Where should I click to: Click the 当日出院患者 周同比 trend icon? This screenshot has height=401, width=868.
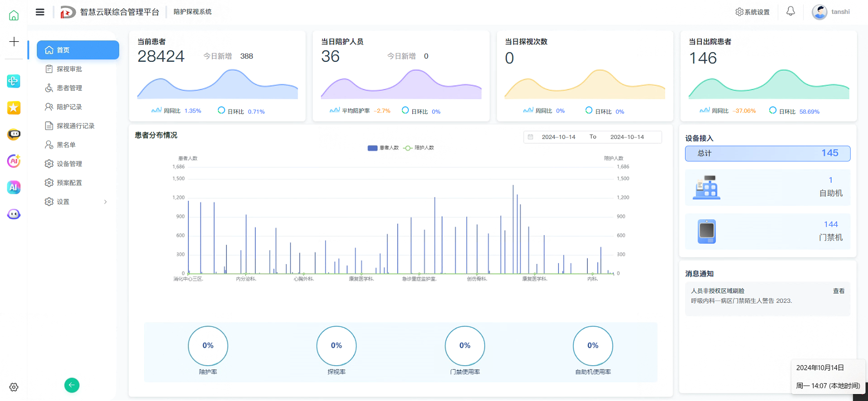click(x=704, y=110)
